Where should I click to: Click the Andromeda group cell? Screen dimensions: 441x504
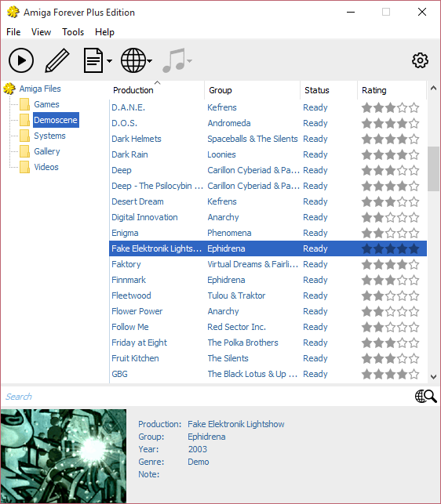[229, 123]
